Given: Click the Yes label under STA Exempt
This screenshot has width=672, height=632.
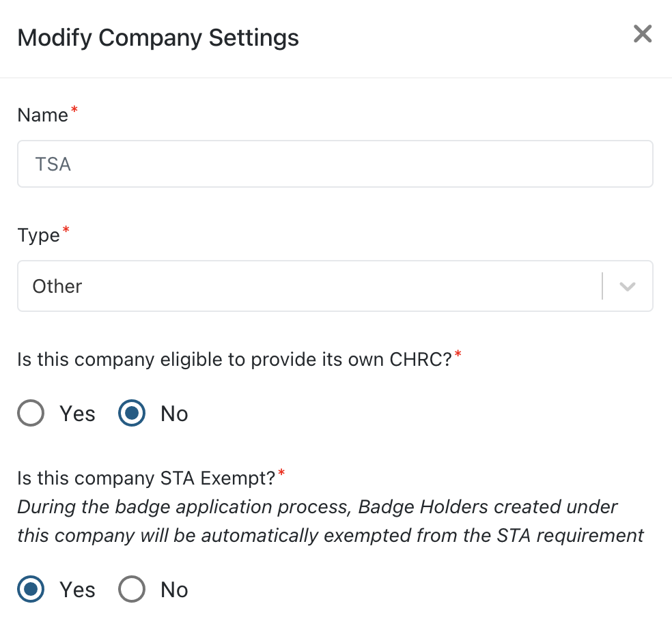Looking at the screenshot, I should point(77,590).
